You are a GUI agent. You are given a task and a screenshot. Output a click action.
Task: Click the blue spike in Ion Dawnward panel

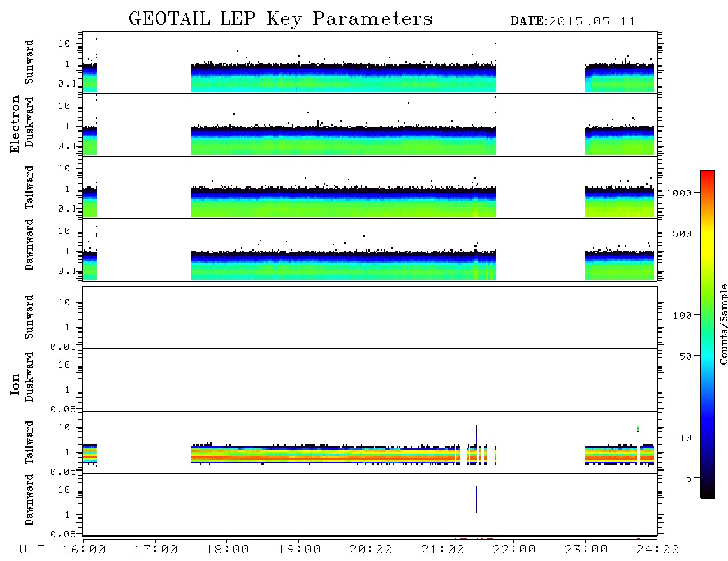[476, 499]
